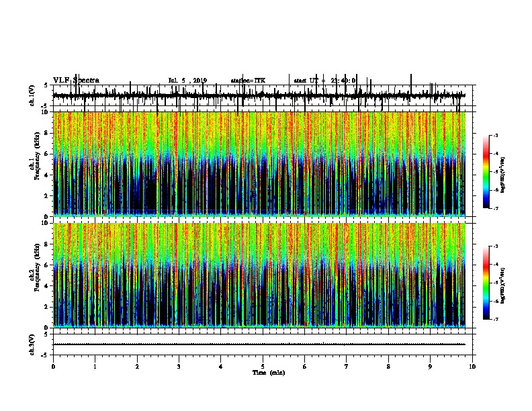Click the time axis tick label "0"
The width and height of the screenshot is (532, 411).
tap(53, 367)
